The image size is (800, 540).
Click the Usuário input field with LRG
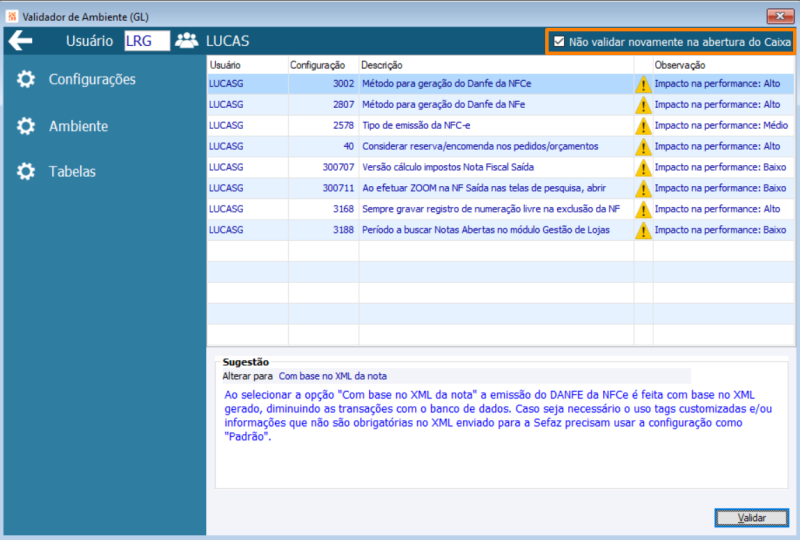pyautogui.click(x=147, y=41)
